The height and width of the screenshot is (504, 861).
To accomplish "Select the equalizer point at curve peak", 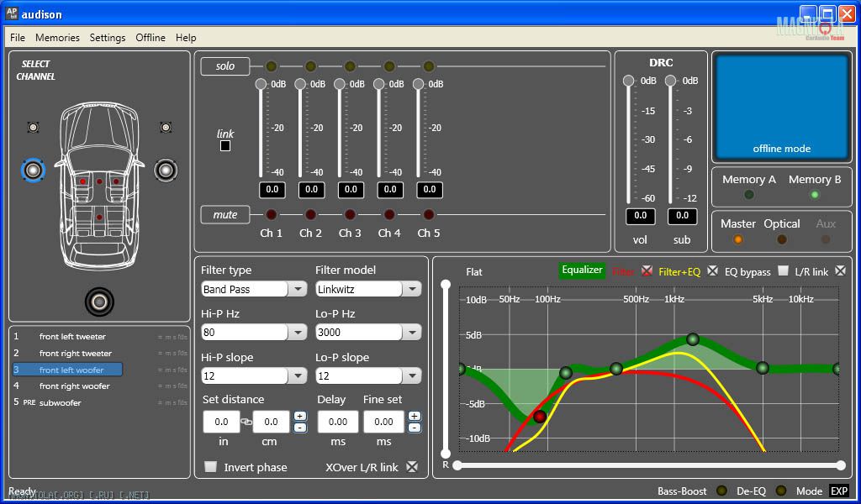I will (693, 339).
